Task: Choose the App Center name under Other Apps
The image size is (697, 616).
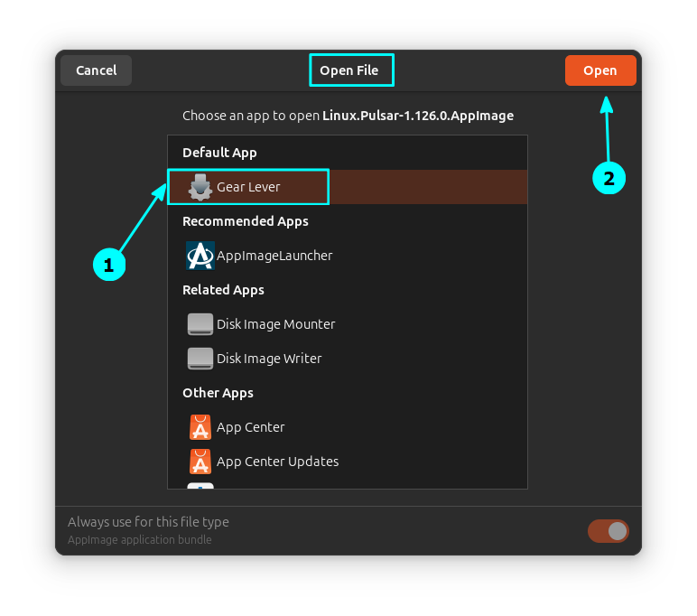Action: 250,427
